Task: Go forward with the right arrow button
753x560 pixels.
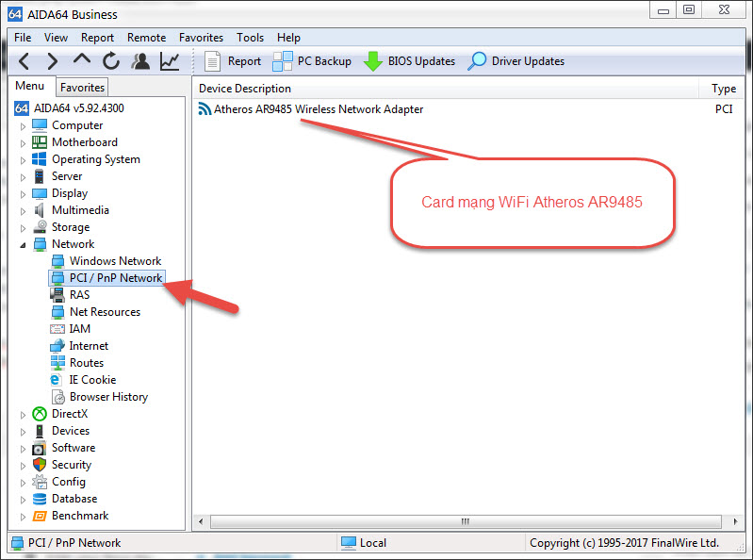Action: 53,61
